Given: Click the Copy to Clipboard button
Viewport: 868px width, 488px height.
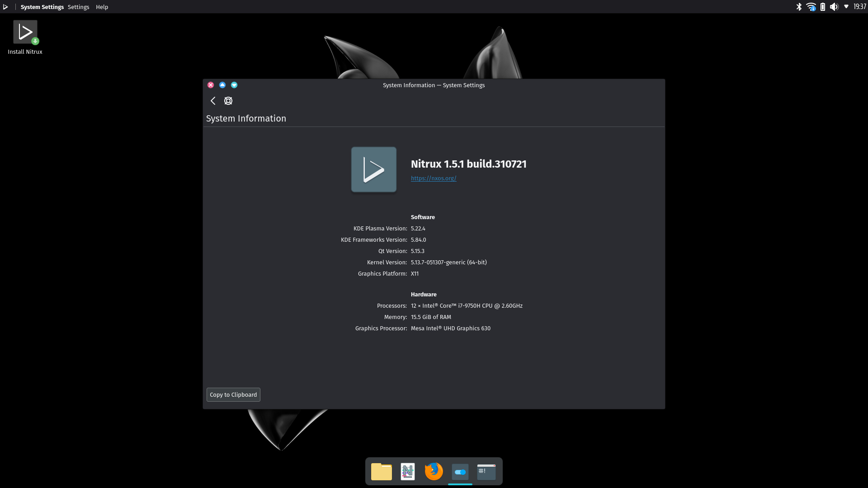Looking at the screenshot, I should pos(233,394).
